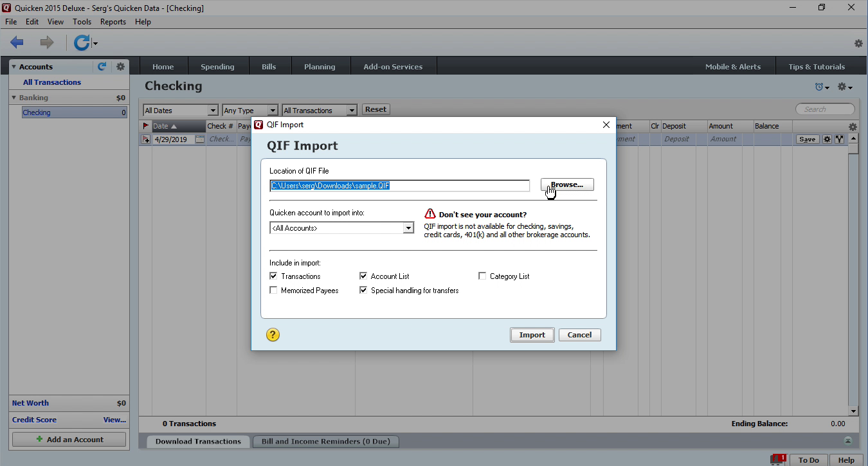Click the green plus Add an Account button
The height and width of the screenshot is (466, 868).
69,440
